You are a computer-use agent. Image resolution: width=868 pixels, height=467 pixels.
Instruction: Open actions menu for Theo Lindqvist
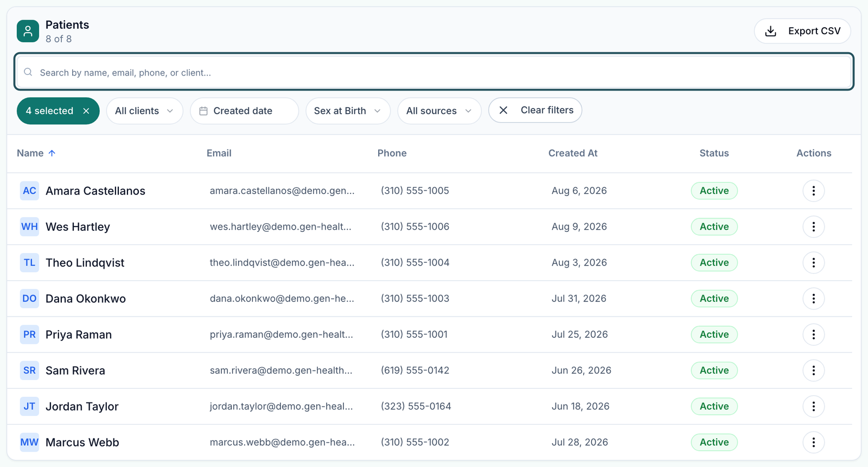(x=813, y=262)
